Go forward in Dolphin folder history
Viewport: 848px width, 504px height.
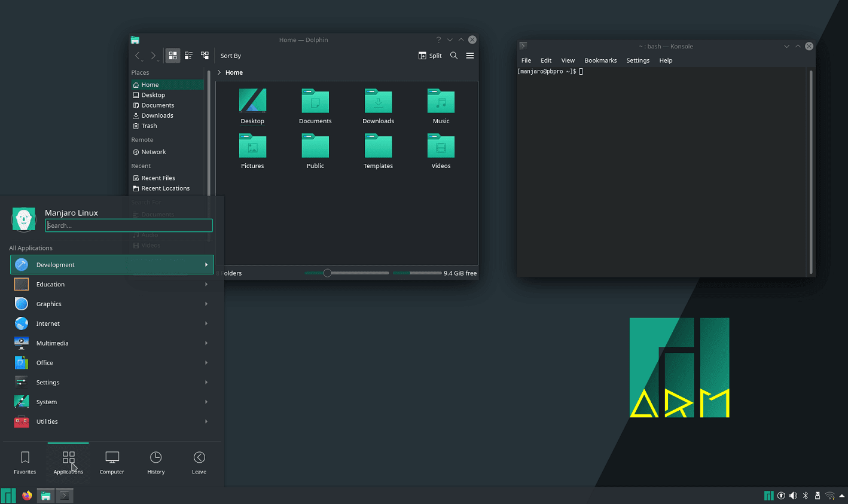tap(154, 56)
